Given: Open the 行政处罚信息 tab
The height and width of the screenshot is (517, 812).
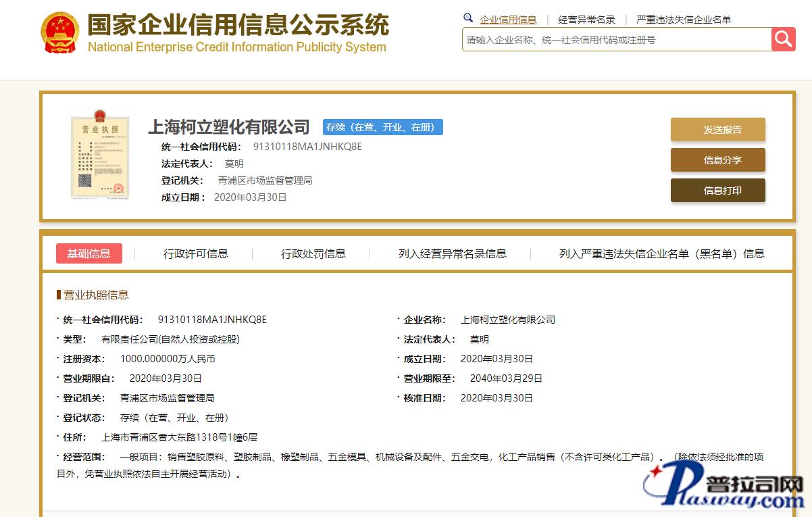Looking at the screenshot, I should pyautogui.click(x=313, y=254).
